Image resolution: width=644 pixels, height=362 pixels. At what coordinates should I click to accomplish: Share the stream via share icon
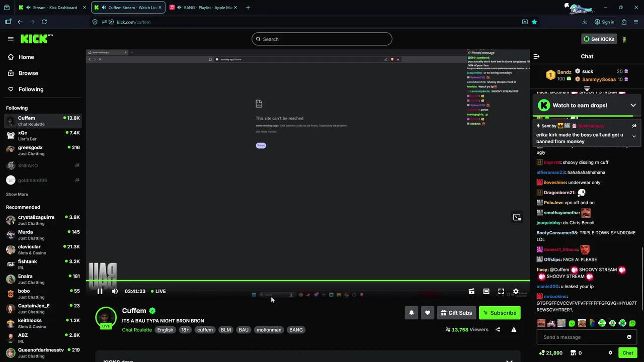click(x=498, y=330)
